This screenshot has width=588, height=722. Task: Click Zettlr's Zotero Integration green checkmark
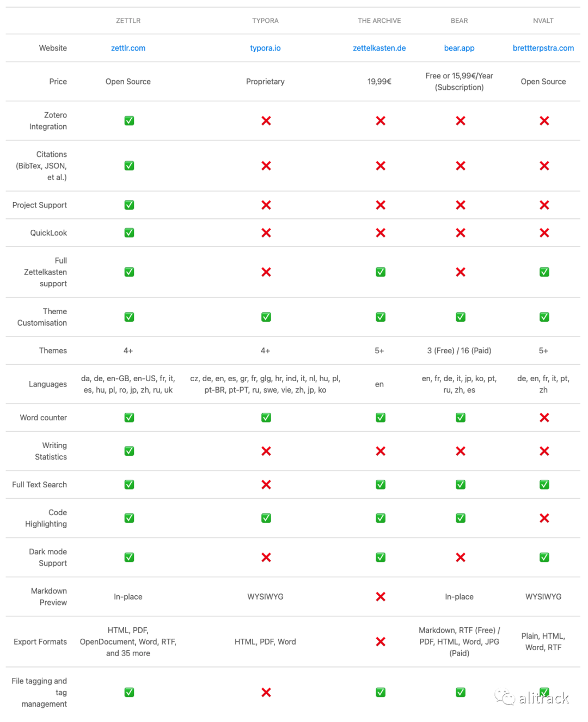coord(129,121)
